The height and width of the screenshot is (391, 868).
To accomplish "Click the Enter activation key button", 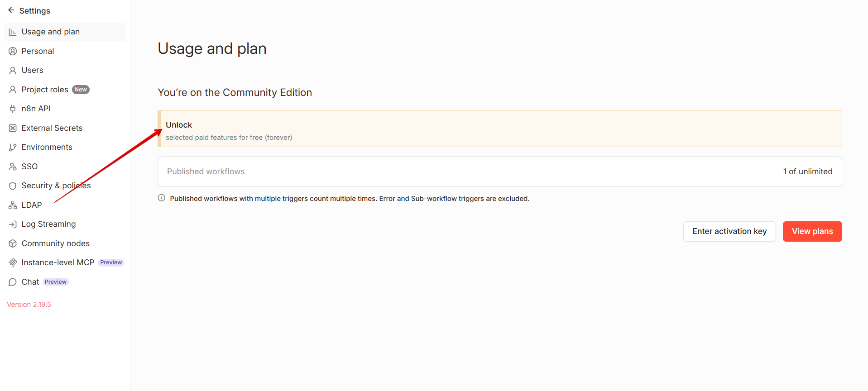I will tap(729, 231).
